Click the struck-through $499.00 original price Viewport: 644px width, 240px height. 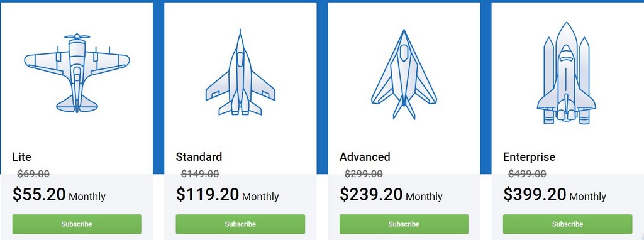(x=527, y=174)
